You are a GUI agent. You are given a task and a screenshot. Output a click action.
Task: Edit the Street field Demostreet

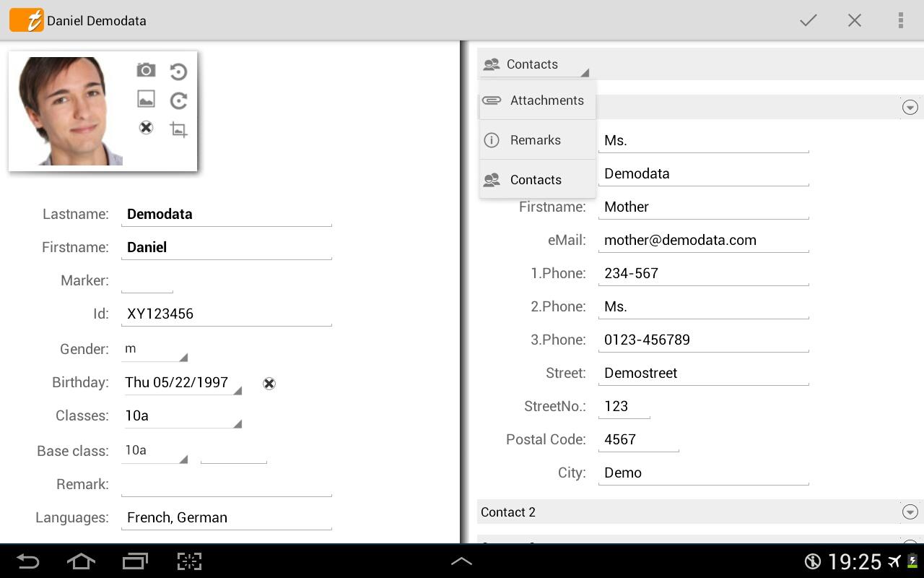(704, 373)
